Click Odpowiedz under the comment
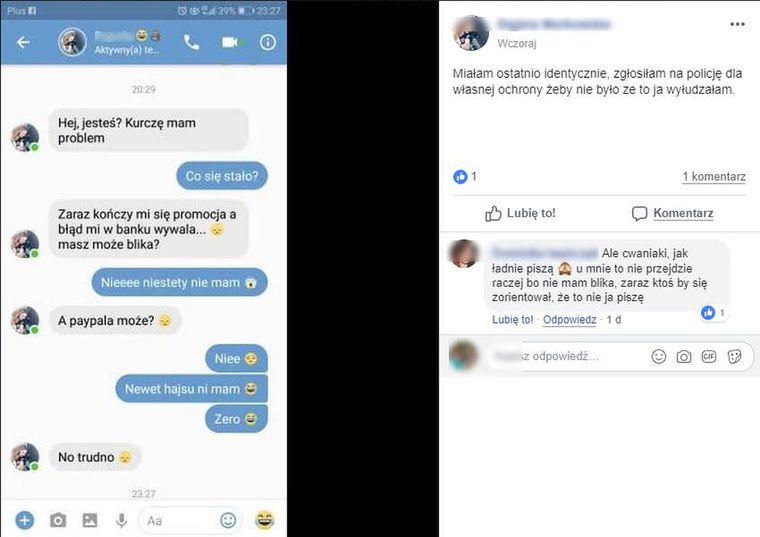 pos(570,320)
